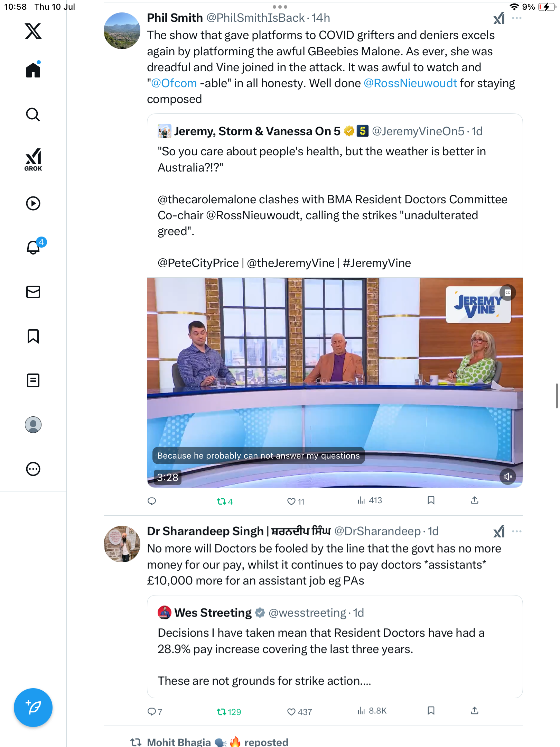
Task: Open Jeremy Vine On 5 avatar in quoted post
Action: tap(165, 131)
